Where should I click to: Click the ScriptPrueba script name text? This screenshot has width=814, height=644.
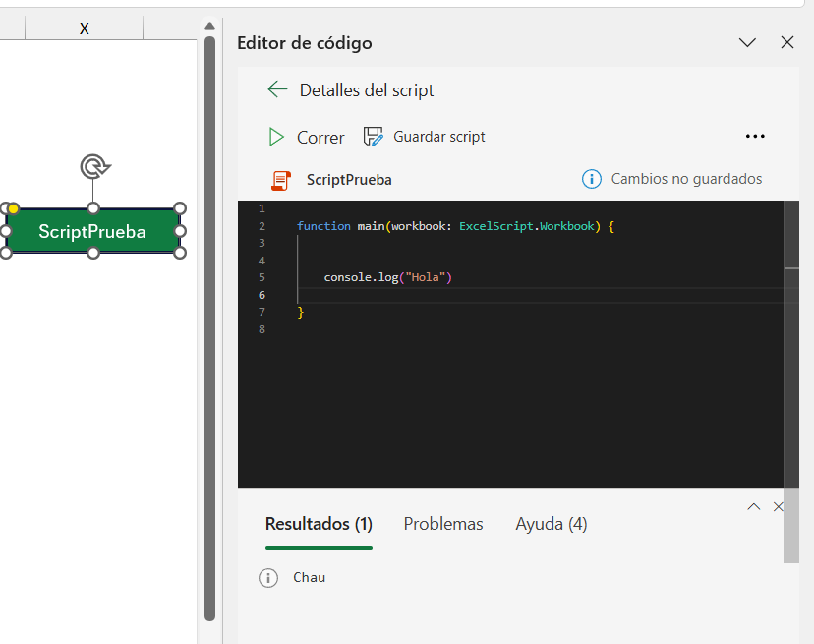click(349, 180)
